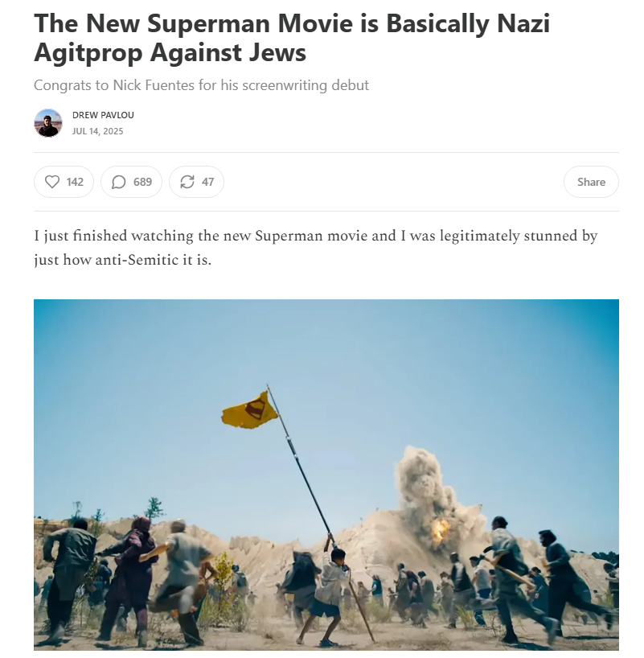This screenshot has height=658, width=644.
Task: Restack the post using the arrows icon
Action: point(187,182)
